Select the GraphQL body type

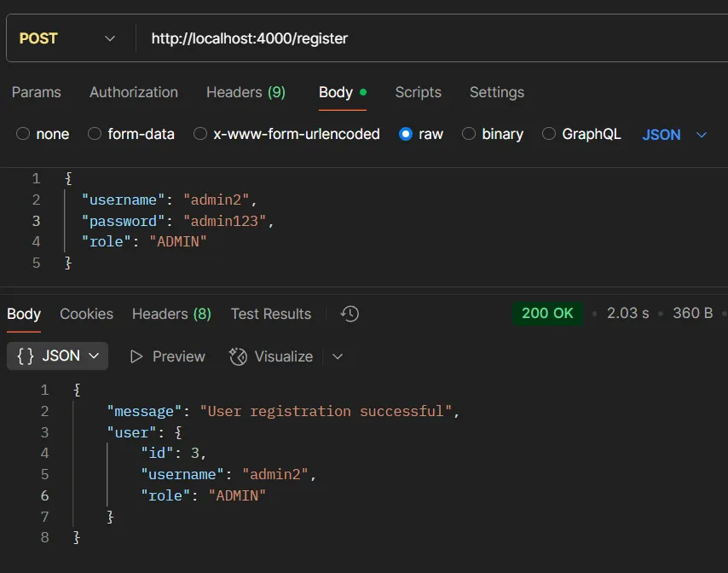coord(581,134)
